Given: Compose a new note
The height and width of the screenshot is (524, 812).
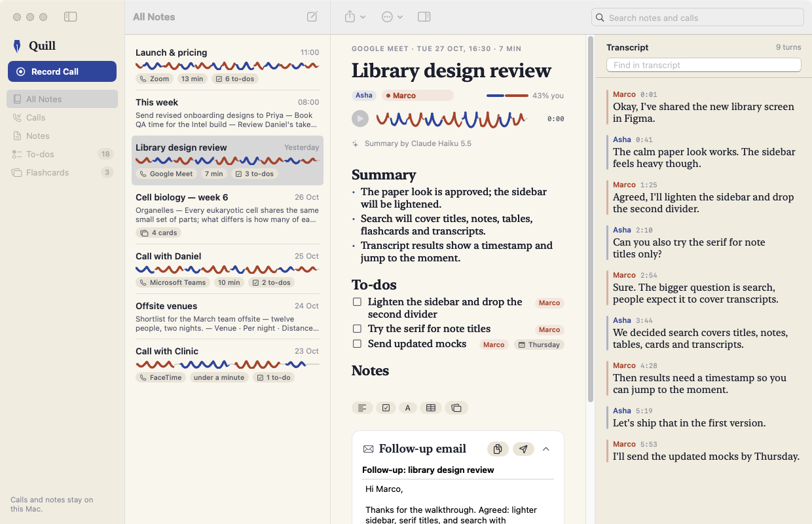Looking at the screenshot, I should [x=312, y=17].
